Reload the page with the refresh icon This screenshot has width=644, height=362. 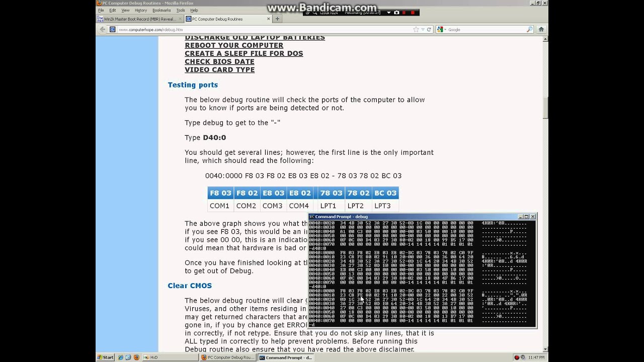429,29
